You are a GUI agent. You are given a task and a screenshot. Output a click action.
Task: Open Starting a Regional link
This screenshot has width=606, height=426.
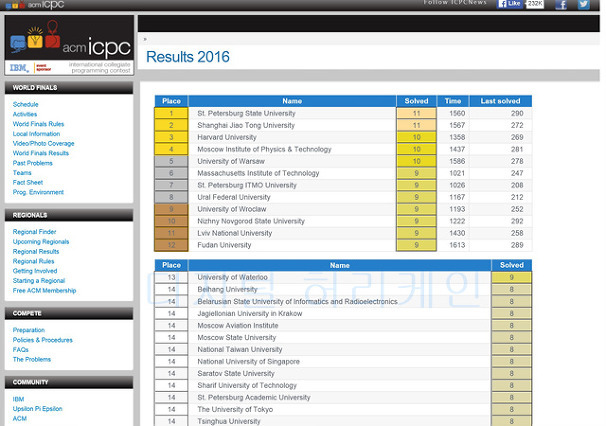(39, 281)
